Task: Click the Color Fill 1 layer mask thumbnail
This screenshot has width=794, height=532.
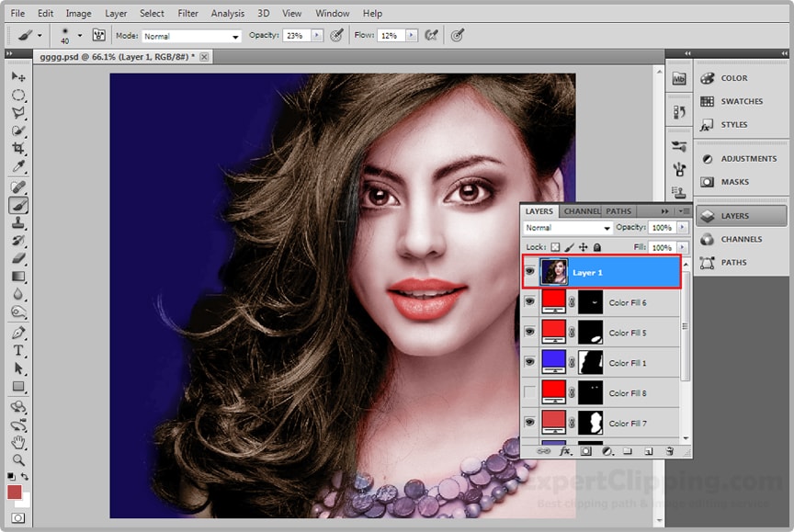Action: [589, 363]
